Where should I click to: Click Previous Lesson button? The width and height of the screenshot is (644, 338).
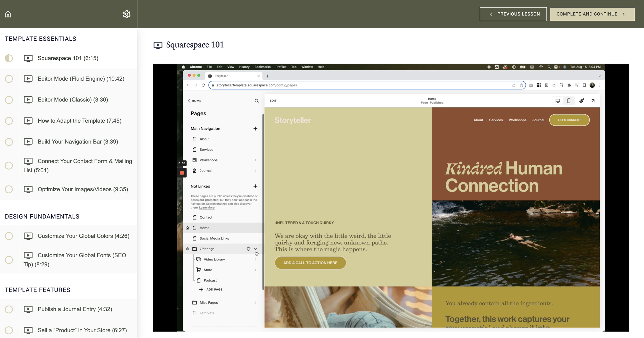[x=513, y=14]
